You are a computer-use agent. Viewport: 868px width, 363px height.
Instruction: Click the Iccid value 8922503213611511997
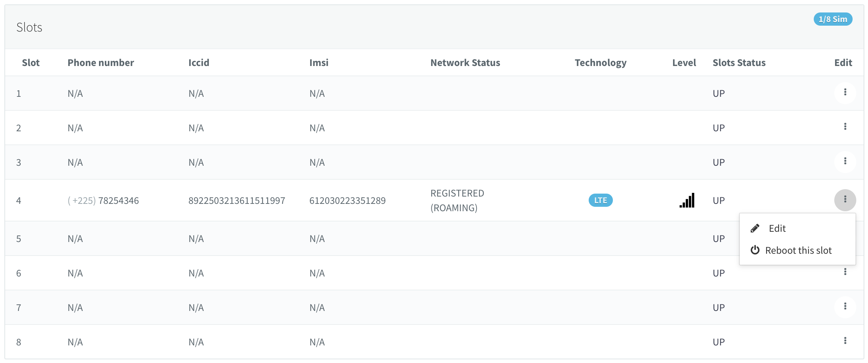tap(236, 201)
